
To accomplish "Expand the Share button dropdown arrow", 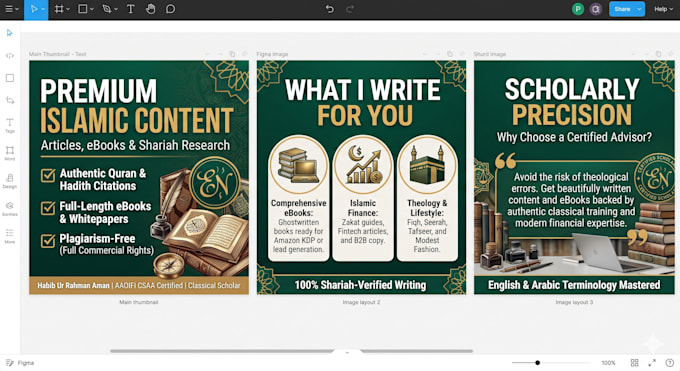I will pyautogui.click(x=639, y=9).
